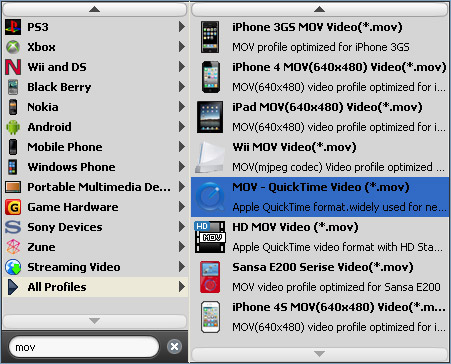
Task: Clear the search box with X button
Action: coord(174,347)
